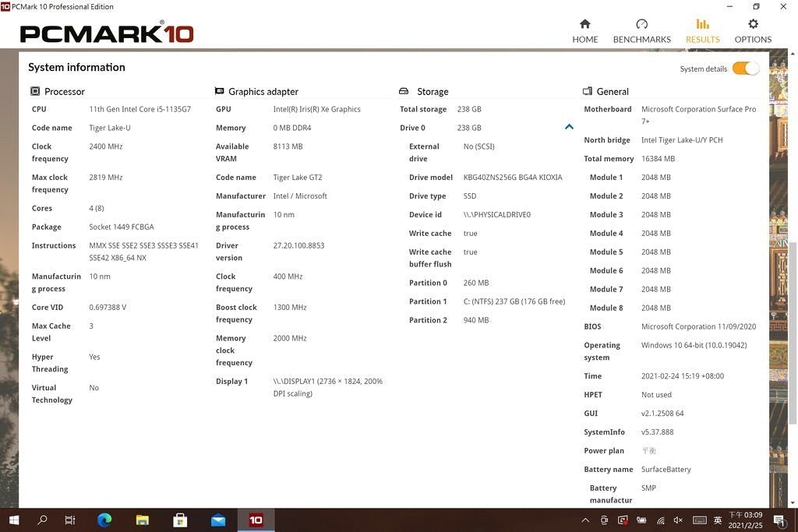Screen dimensions: 798x532
Task: Open the Windows Start menu
Action: [x=14, y=520]
